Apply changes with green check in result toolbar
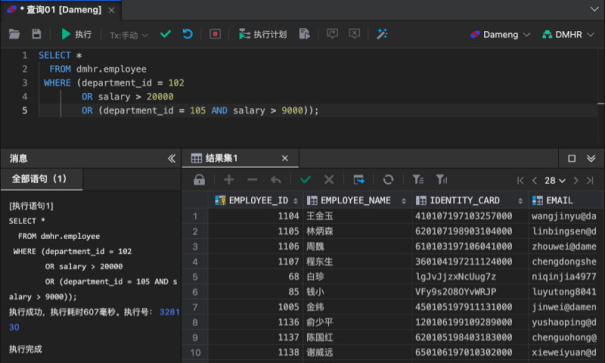This screenshot has width=605, height=363. pyautogui.click(x=306, y=180)
